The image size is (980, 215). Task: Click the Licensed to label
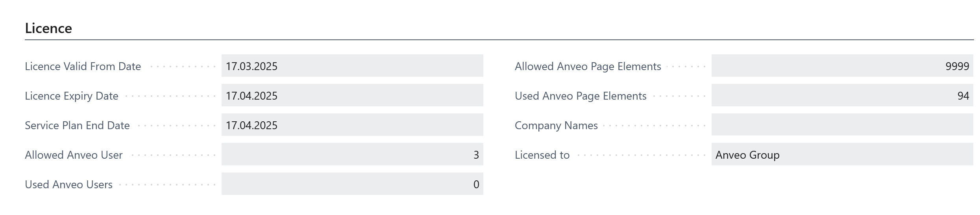click(542, 155)
